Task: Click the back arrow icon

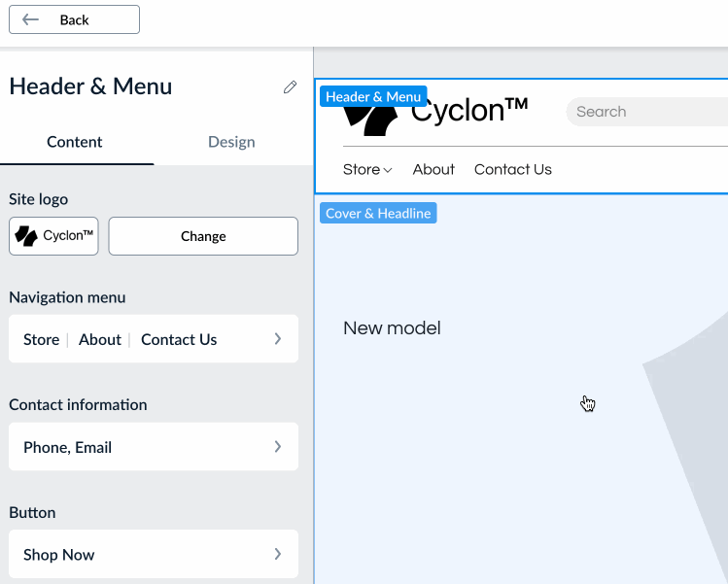Action: [x=31, y=19]
